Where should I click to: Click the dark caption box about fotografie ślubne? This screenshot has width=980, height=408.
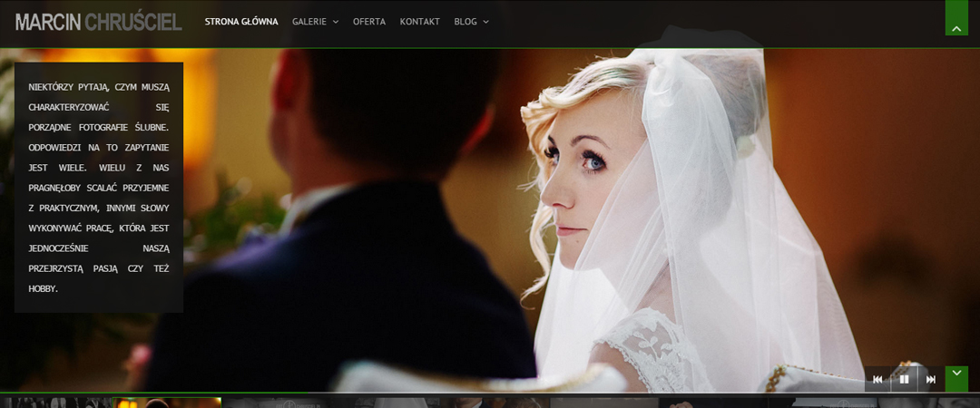(98, 188)
